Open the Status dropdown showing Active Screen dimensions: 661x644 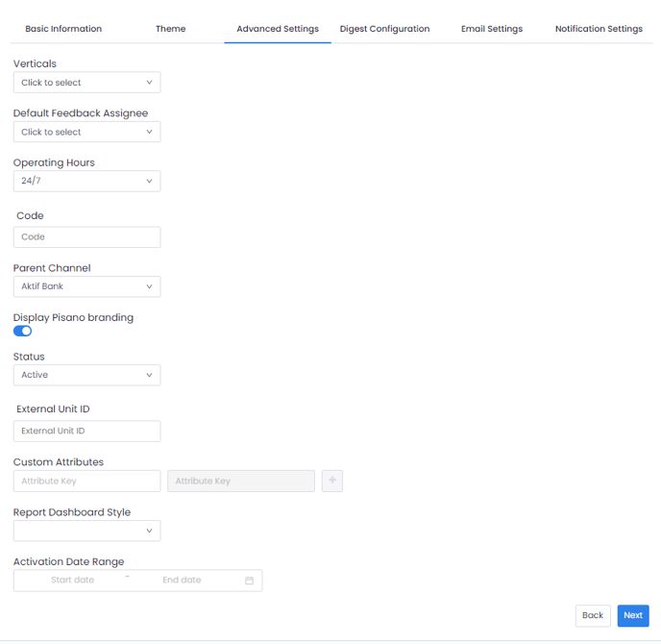(86, 375)
